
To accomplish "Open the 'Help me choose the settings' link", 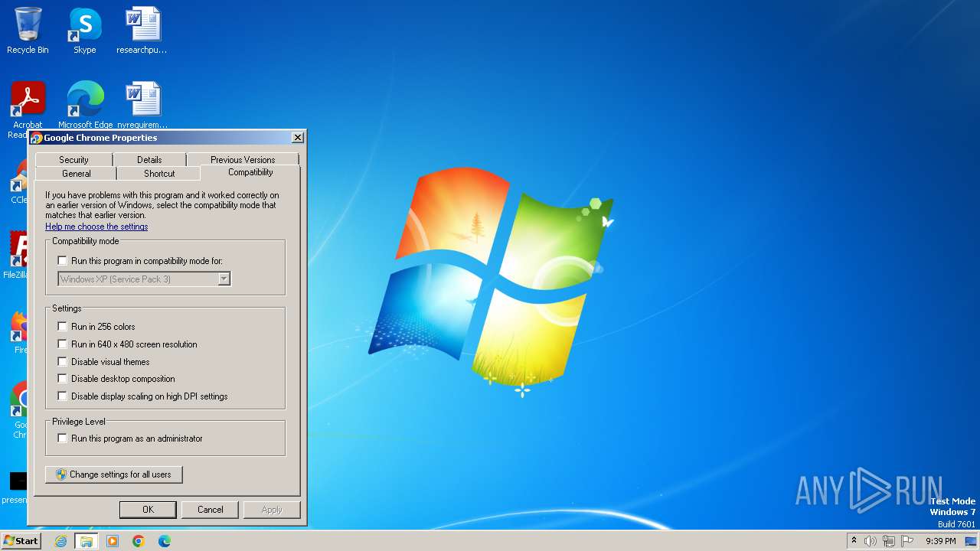I will 96,227.
